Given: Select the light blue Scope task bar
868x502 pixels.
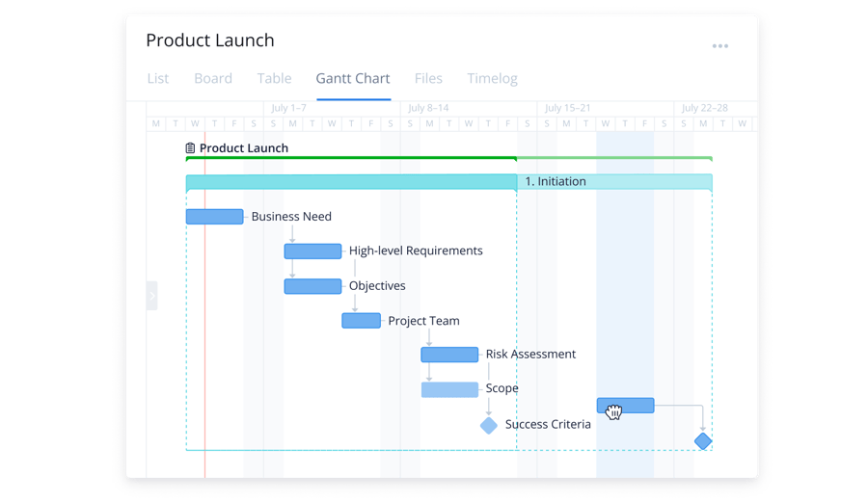Looking at the screenshot, I should click(x=449, y=389).
